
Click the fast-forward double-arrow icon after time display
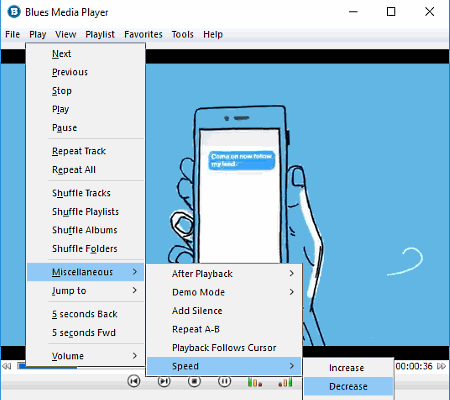[441, 366]
